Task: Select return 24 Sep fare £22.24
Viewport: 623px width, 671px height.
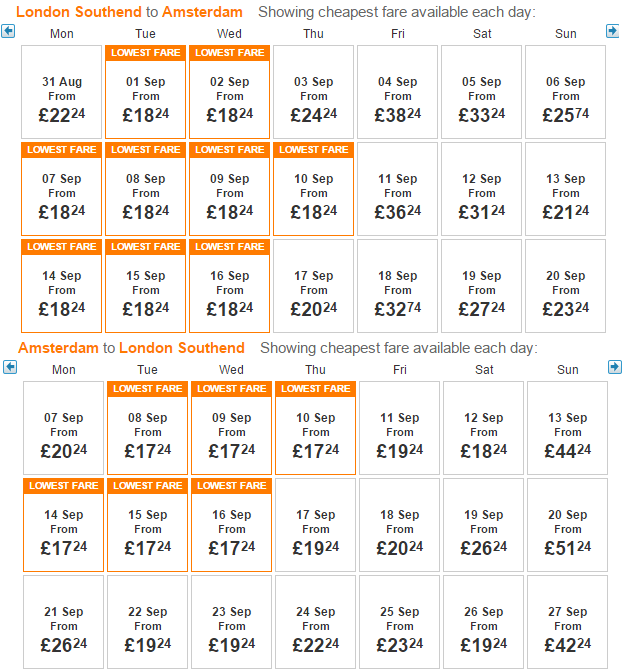Action: (x=315, y=622)
